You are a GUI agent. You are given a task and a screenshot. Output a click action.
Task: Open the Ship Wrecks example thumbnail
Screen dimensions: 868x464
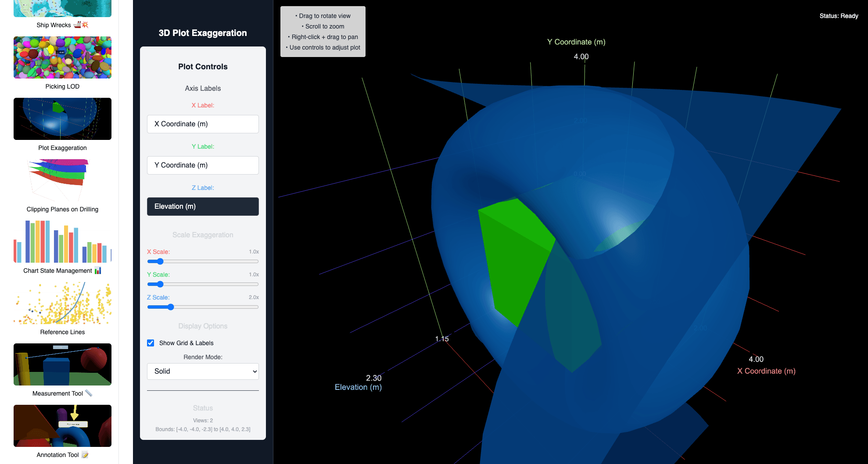point(62,8)
